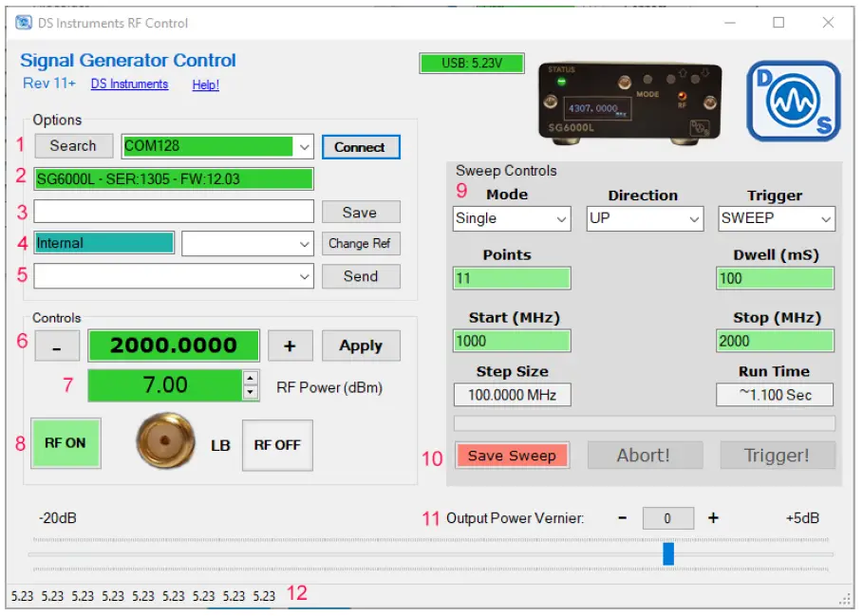This screenshot has width=863, height=616.
Task: Open the DS Instruments link
Action: click(129, 84)
